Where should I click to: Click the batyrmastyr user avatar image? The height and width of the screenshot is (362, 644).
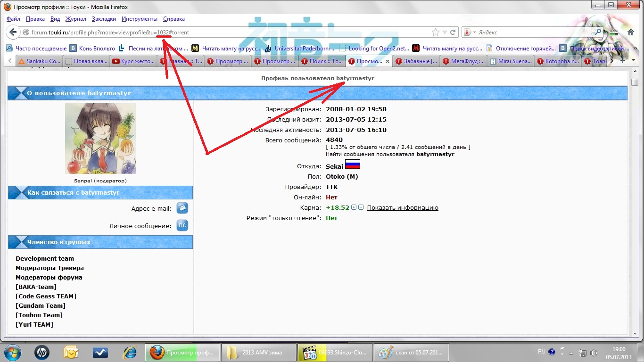click(x=100, y=139)
